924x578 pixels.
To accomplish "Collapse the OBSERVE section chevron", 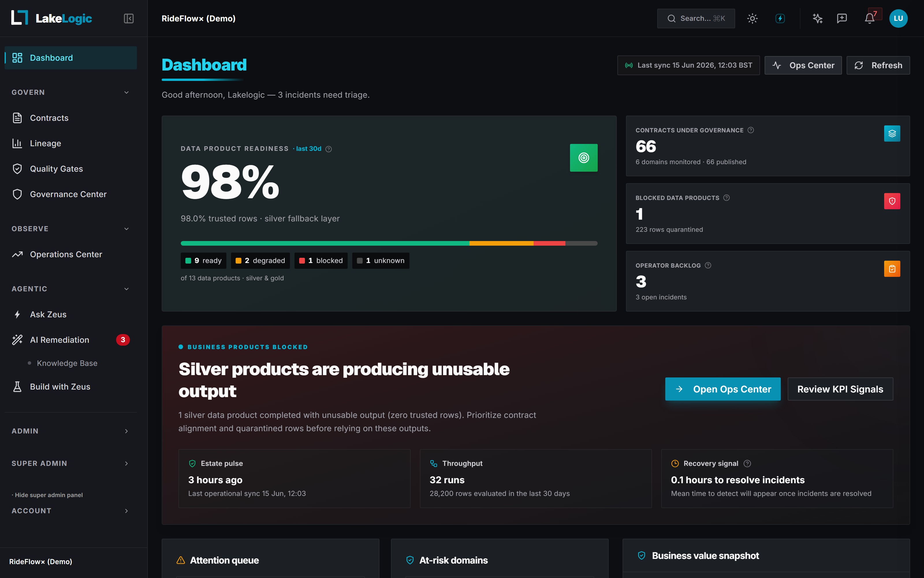I will pyautogui.click(x=126, y=229).
